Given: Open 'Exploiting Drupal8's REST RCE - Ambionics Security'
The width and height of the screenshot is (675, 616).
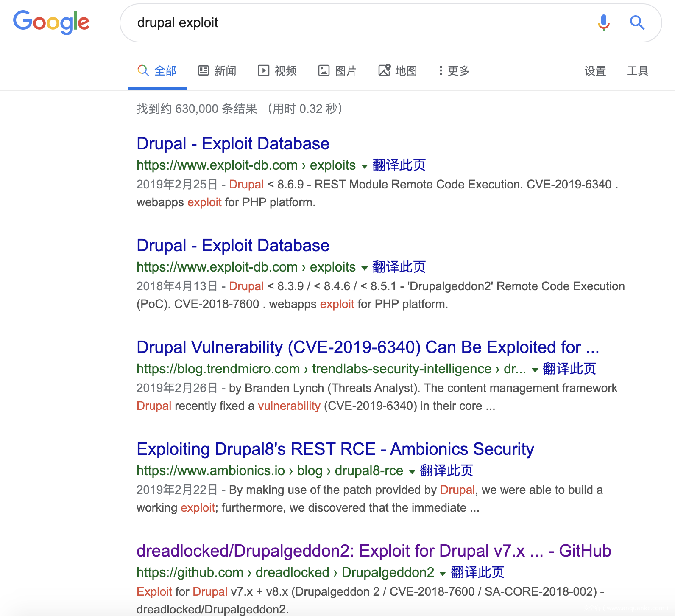Looking at the screenshot, I should point(335,449).
